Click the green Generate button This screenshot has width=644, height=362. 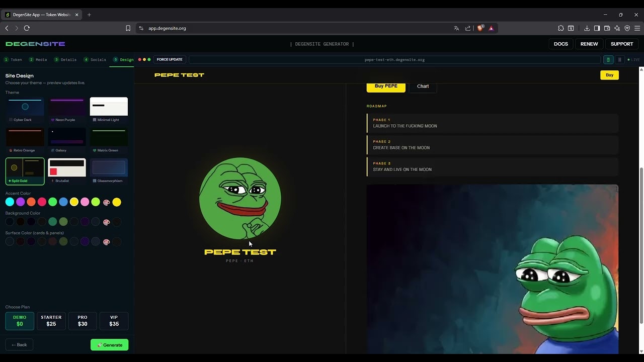(110, 345)
